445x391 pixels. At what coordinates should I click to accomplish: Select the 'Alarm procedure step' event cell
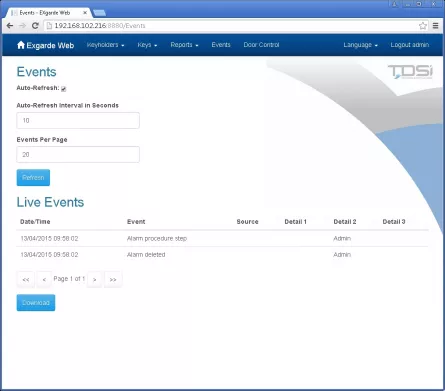click(157, 238)
